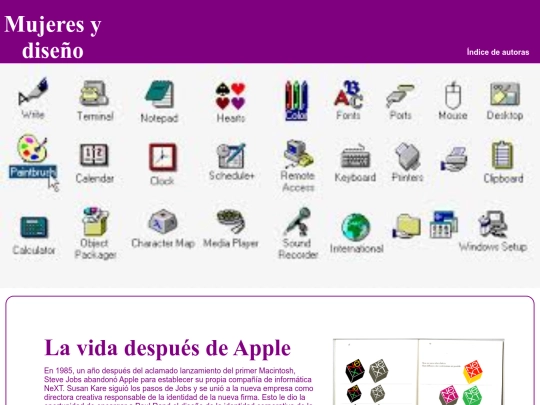Viewport: 540px width, 405px height.
Task: Open the Notepad icon
Action: [159, 94]
